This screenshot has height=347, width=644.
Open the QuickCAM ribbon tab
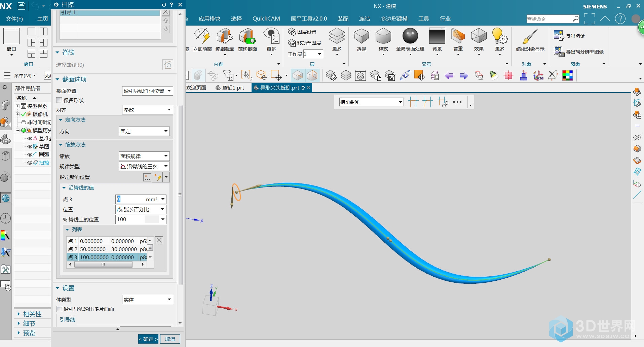coord(266,19)
